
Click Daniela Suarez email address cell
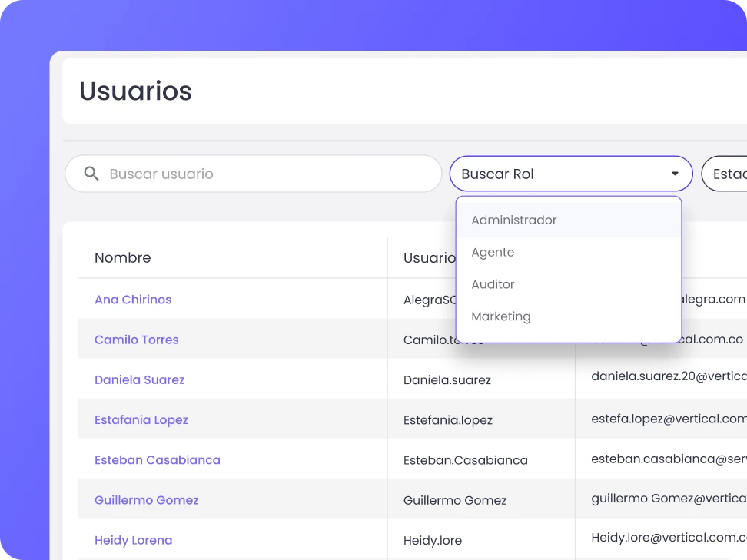point(669,376)
